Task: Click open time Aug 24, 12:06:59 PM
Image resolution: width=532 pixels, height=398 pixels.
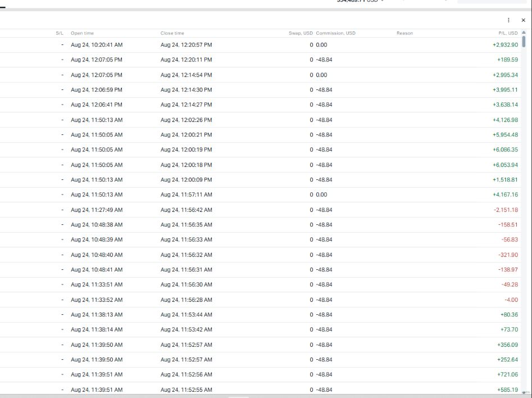Action: pos(97,90)
